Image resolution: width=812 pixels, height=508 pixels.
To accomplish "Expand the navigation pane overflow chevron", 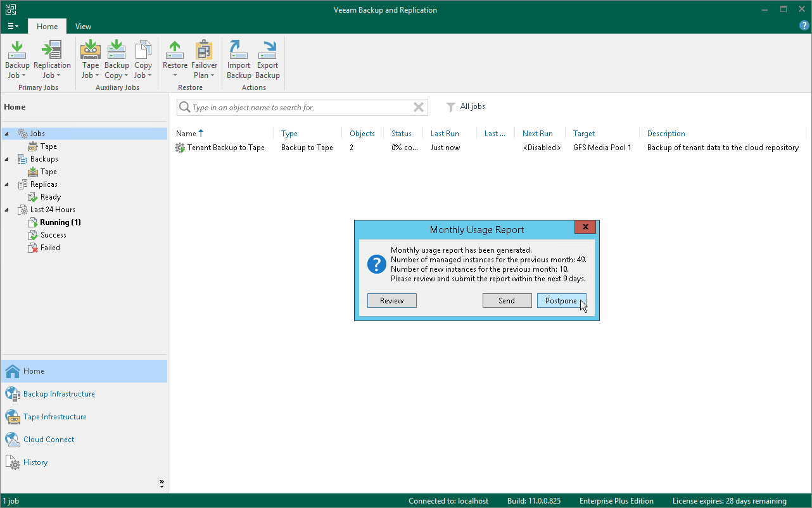I will tap(162, 484).
